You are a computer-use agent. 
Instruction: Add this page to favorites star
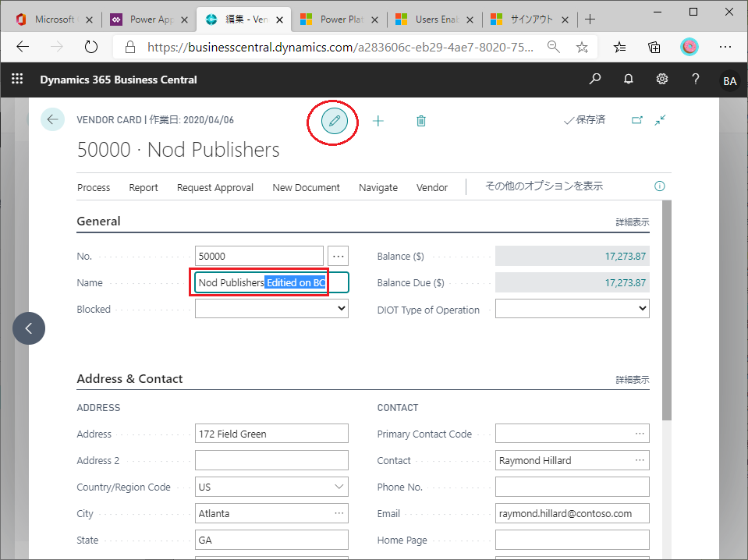pos(582,47)
